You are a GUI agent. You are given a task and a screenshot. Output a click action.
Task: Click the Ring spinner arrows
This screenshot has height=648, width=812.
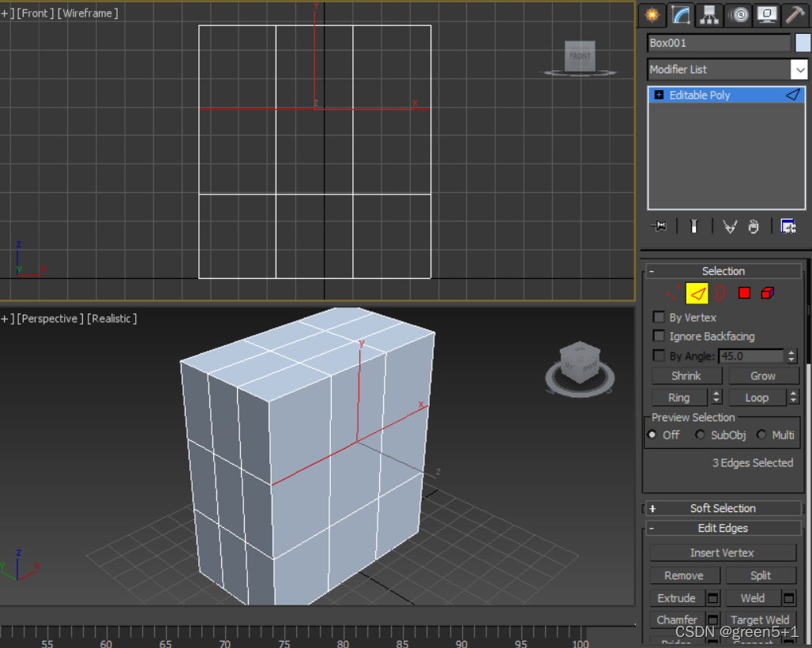[x=716, y=397]
